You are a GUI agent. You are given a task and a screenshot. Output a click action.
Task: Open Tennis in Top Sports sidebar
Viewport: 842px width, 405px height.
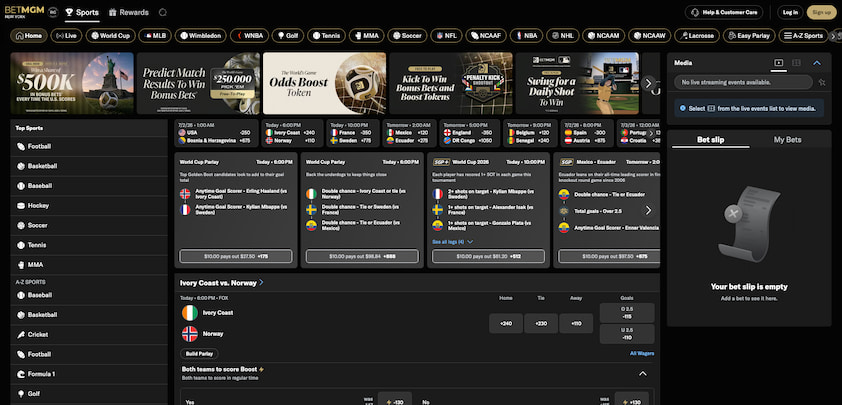[x=89, y=245]
